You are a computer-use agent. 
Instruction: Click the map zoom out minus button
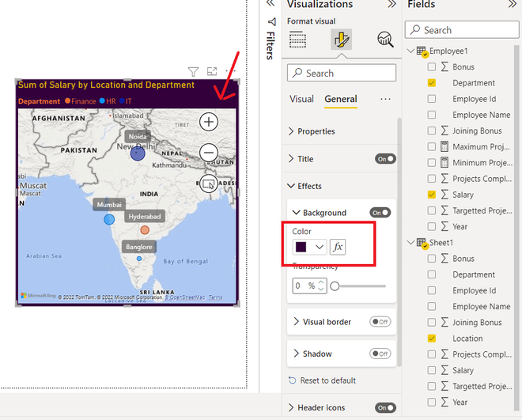[209, 153]
